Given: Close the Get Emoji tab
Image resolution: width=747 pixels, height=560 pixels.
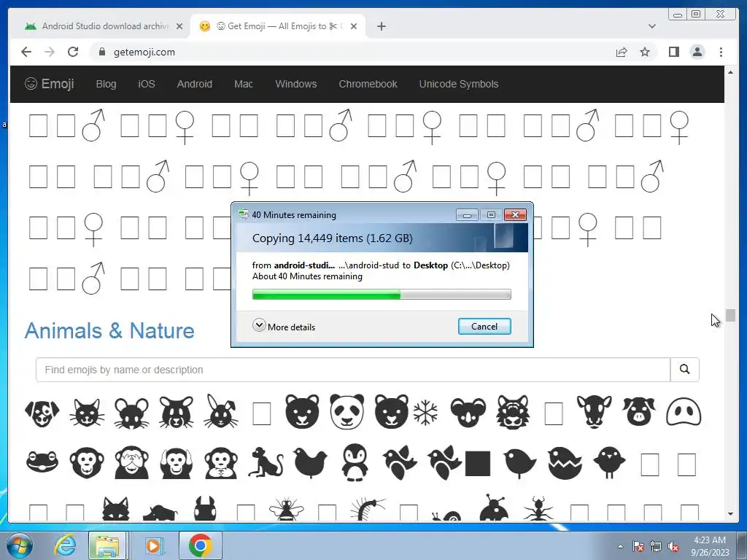Looking at the screenshot, I should click(x=354, y=26).
